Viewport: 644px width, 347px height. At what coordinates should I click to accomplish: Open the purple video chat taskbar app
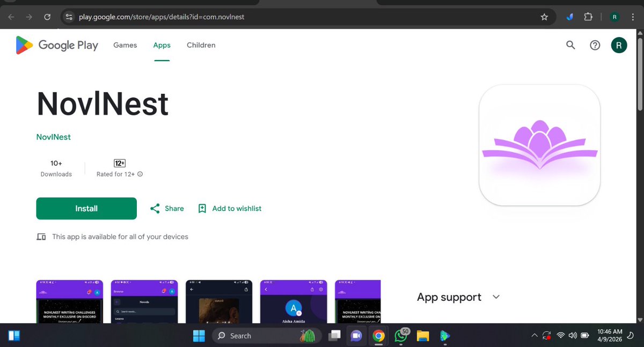click(x=356, y=336)
